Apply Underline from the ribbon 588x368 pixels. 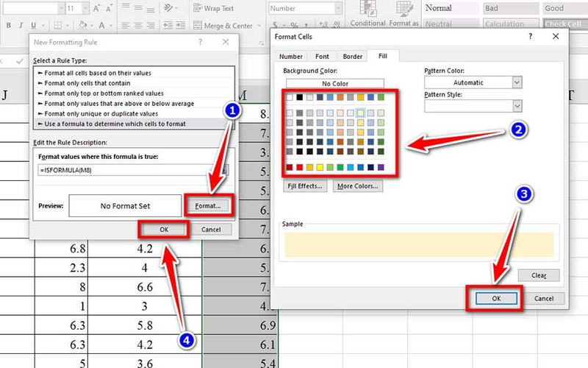[33, 25]
